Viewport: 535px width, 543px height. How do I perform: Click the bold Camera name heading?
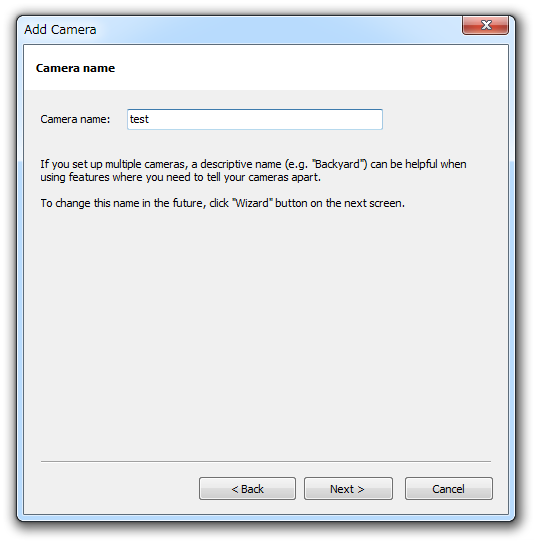75,68
